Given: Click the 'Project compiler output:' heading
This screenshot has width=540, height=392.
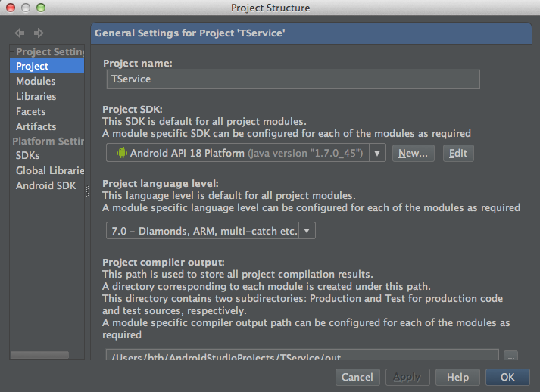Looking at the screenshot, I should (x=164, y=263).
